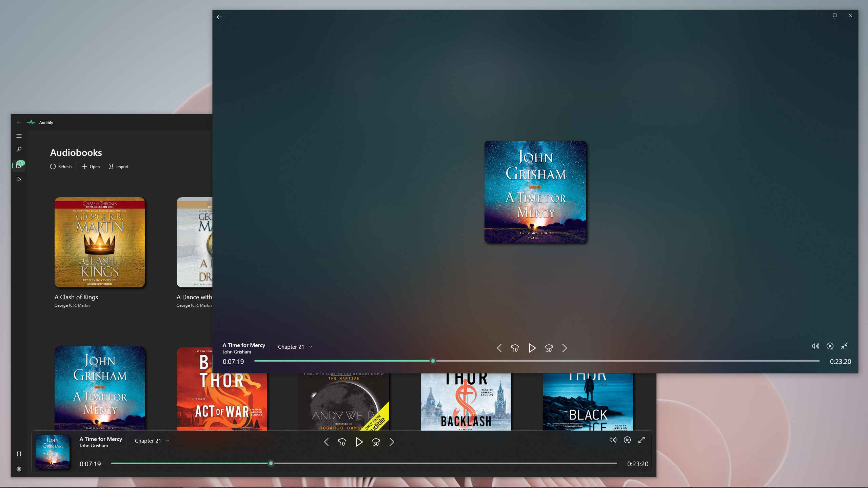Open the settings gear in sidebar
This screenshot has height=488, width=868.
coord(19,469)
